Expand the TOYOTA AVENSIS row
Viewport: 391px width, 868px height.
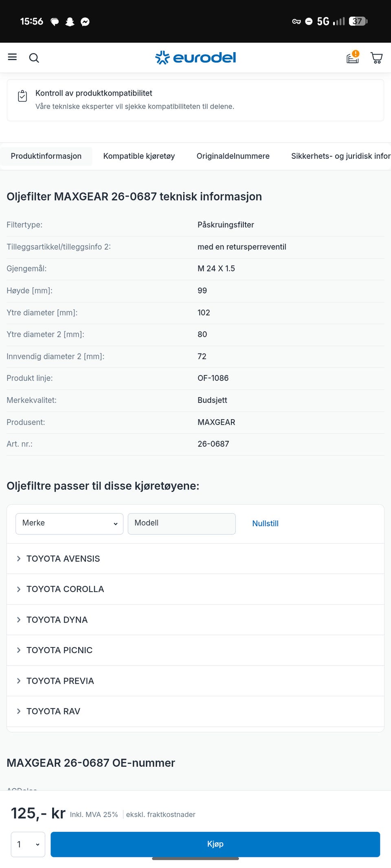(x=195, y=559)
